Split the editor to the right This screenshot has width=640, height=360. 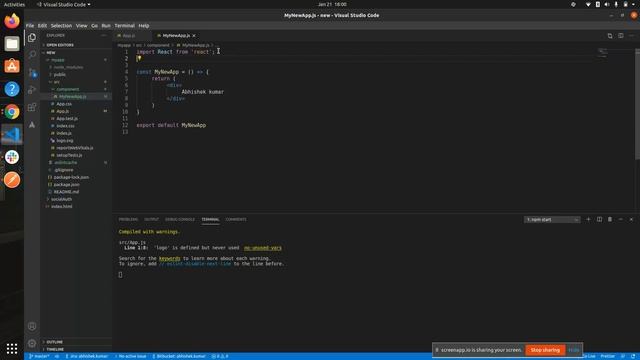click(620, 36)
